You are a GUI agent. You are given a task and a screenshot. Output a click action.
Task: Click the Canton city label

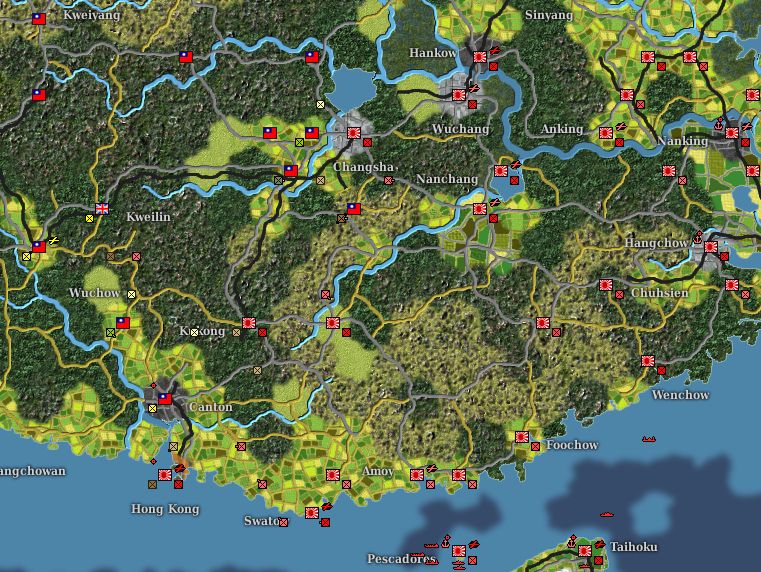click(211, 407)
